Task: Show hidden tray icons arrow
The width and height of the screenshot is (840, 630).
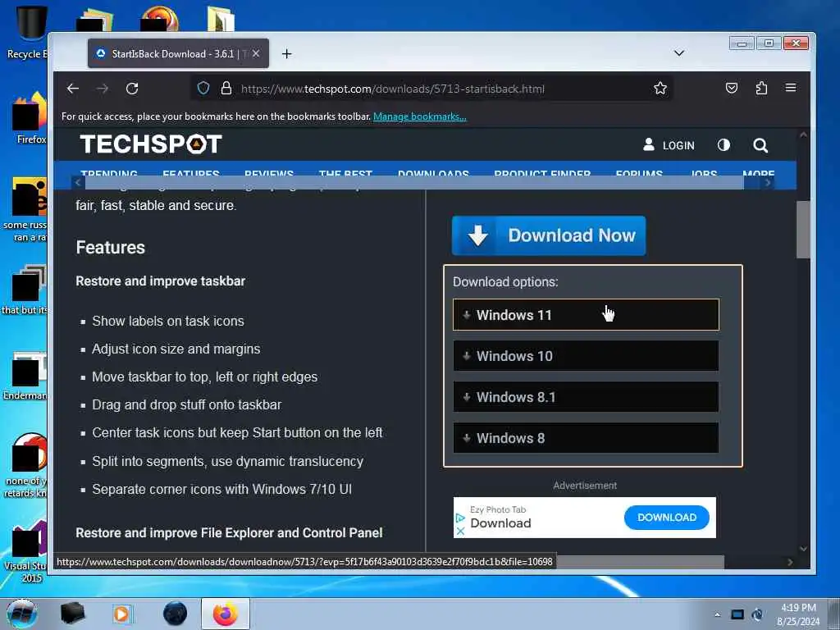Action: click(x=717, y=614)
